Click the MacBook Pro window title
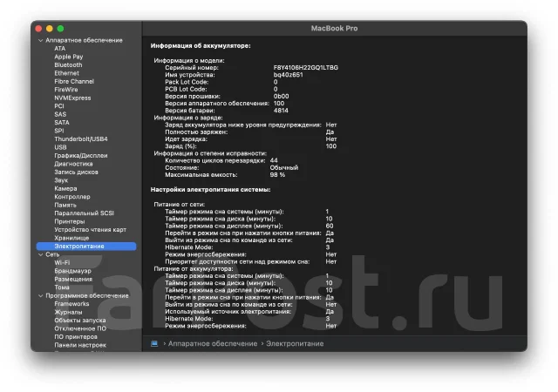558x392 pixels. [334, 29]
